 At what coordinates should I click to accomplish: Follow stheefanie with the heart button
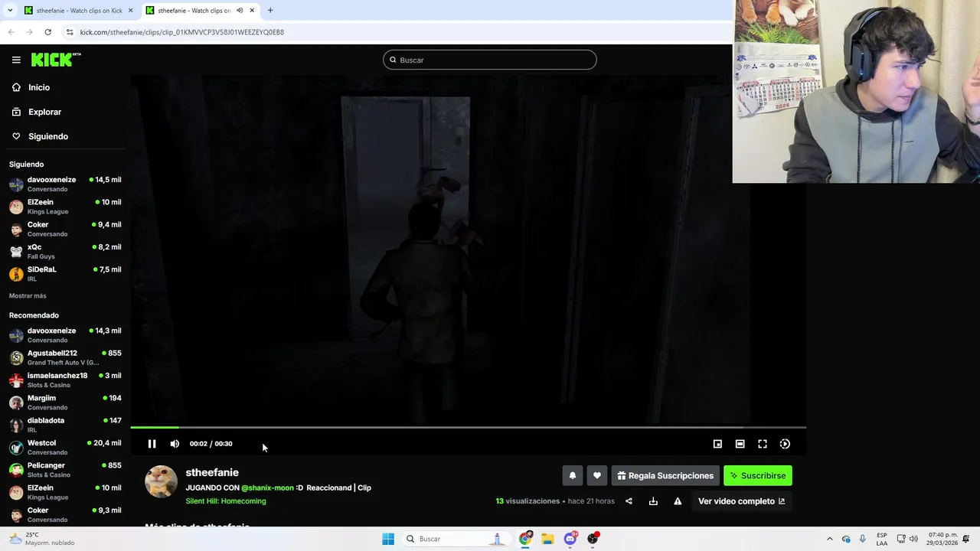pyautogui.click(x=597, y=475)
